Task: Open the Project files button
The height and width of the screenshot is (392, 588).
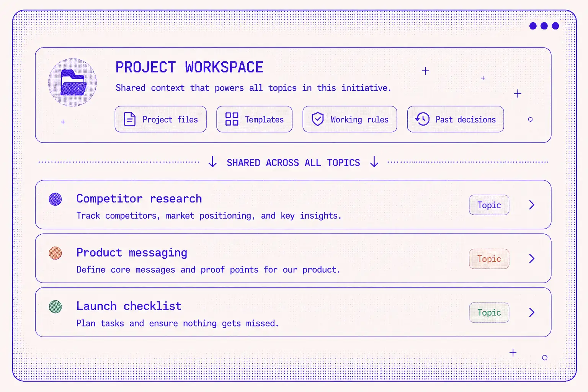Action: 161,119
